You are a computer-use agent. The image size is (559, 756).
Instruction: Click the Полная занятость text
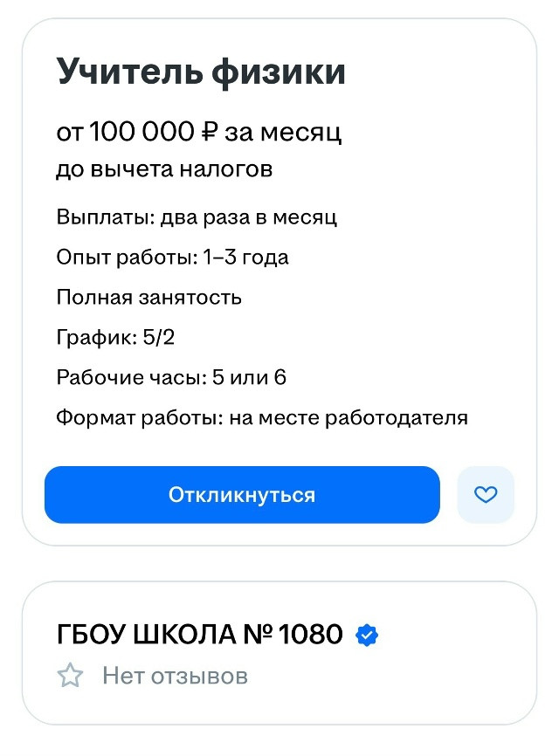tap(149, 297)
